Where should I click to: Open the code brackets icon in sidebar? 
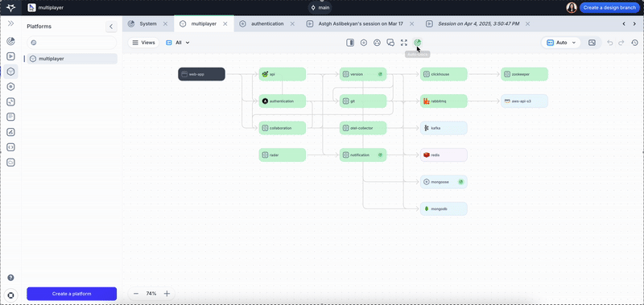click(11, 147)
